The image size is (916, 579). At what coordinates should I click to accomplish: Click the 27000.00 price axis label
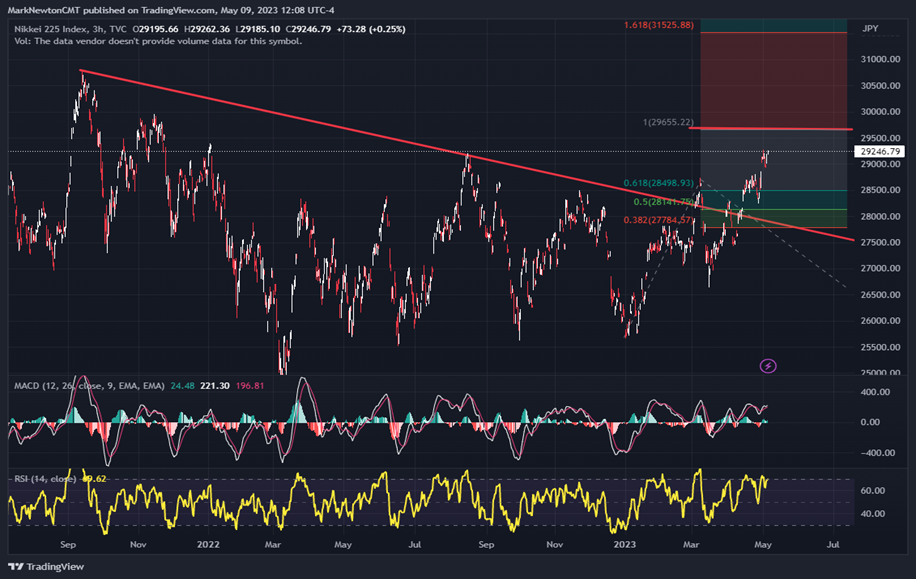(880, 268)
